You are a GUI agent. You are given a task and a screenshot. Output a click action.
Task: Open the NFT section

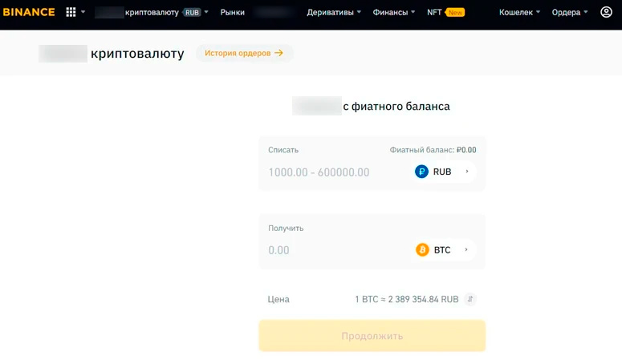[434, 12]
